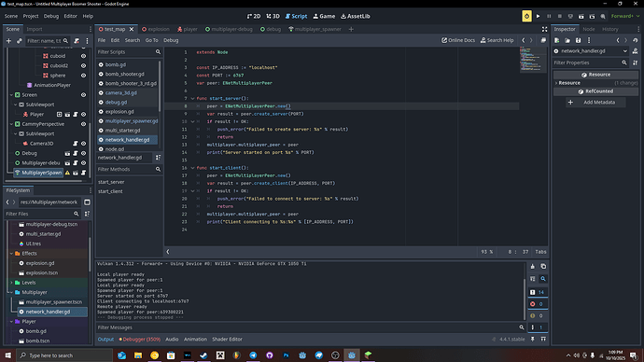Open the network_handler.gd object dropdown in Inspector
The height and width of the screenshot is (362, 644).
tap(591, 51)
